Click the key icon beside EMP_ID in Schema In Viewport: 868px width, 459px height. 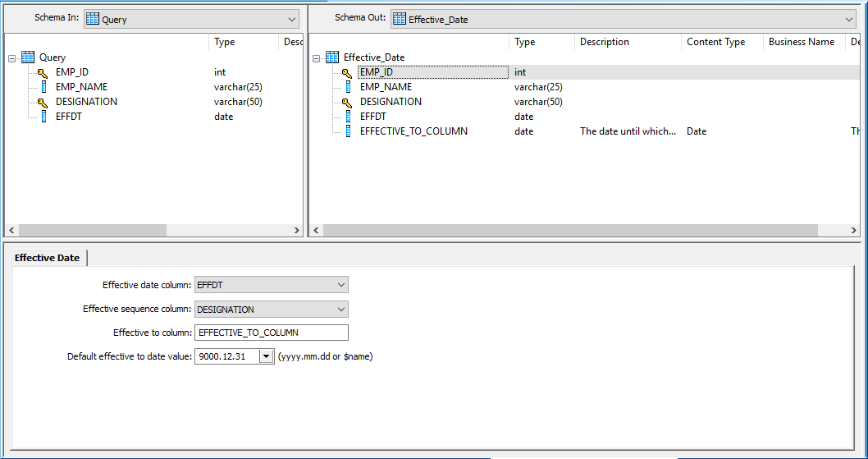point(43,72)
